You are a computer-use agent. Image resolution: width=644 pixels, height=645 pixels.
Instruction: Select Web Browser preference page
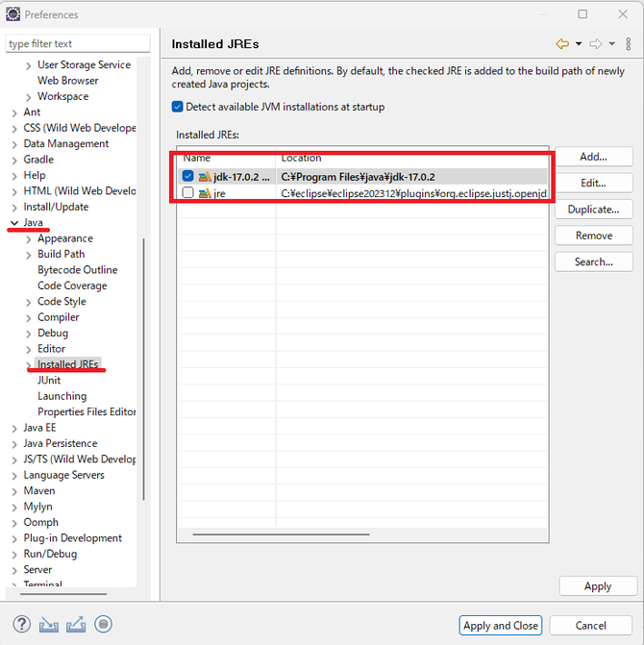coord(68,81)
